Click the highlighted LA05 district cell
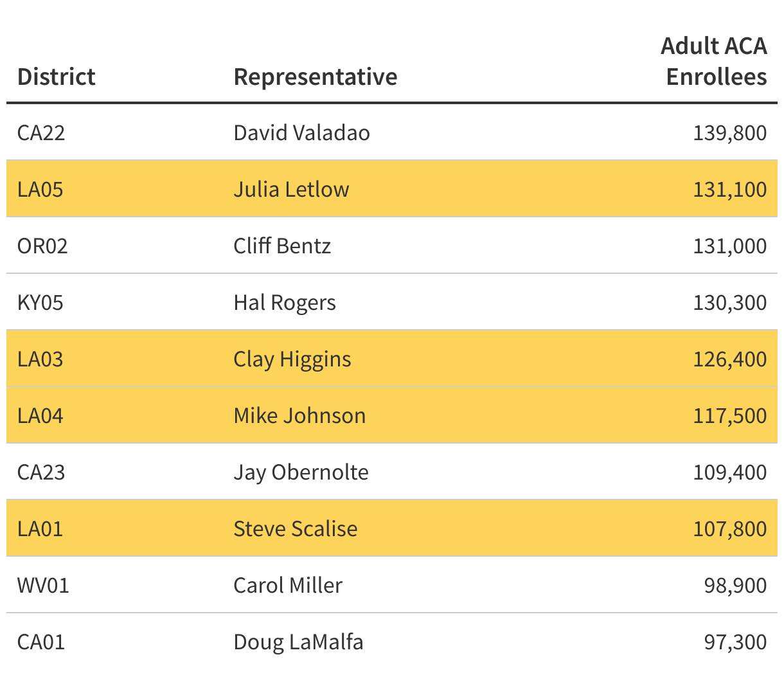784x675 pixels. [x=40, y=189]
